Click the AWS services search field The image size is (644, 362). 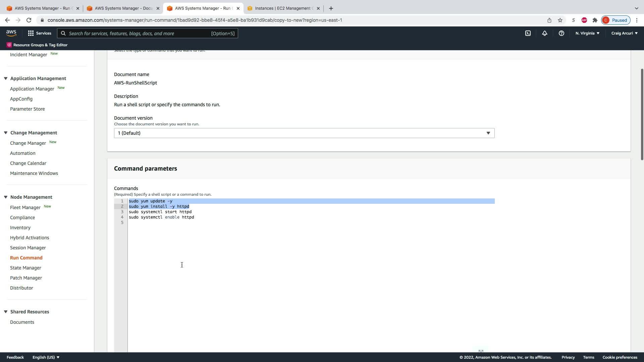pos(148,33)
